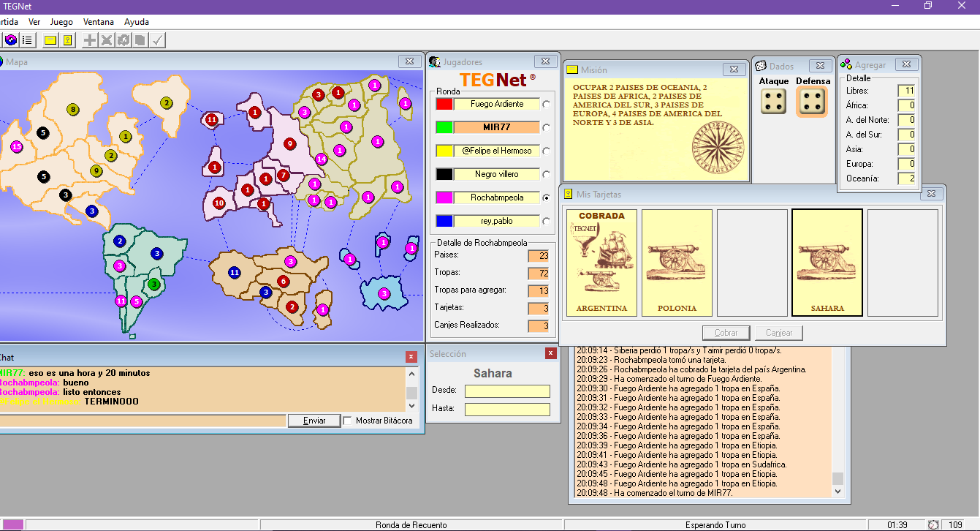Select @Felipe el Hermoso radio button
Image resolution: width=980 pixels, height=531 pixels.
pos(546,151)
